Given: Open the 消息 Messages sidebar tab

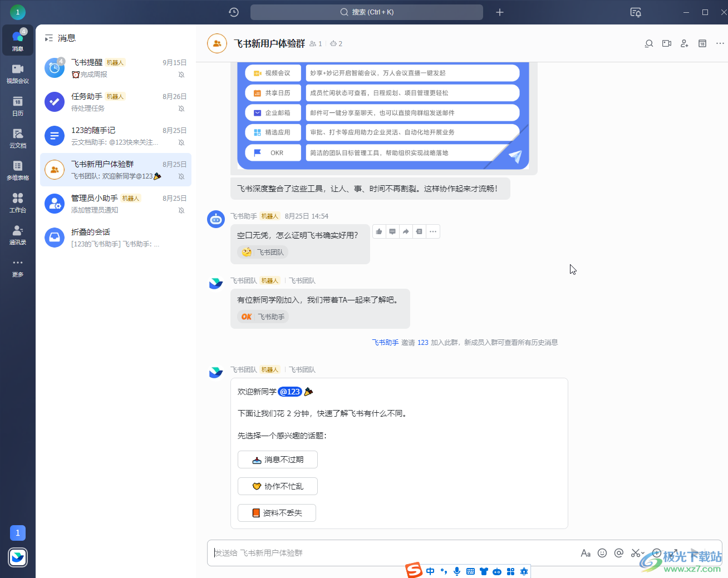Looking at the screenshot, I should (x=18, y=41).
